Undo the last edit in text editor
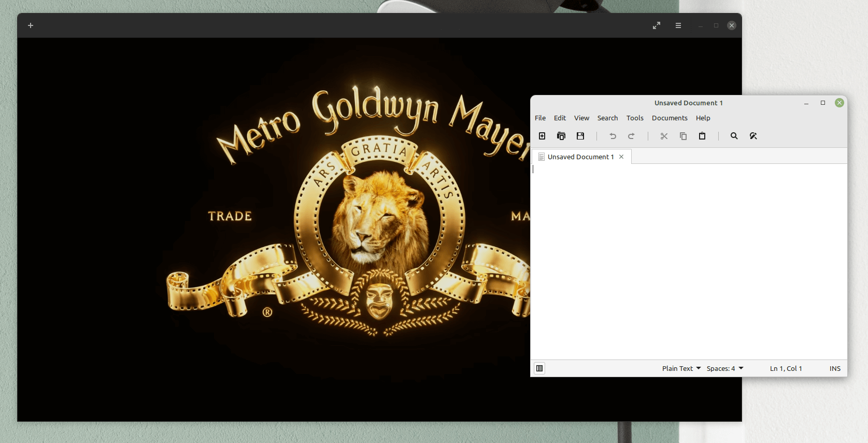Viewport: 868px width, 443px height. pyautogui.click(x=613, y=136)
